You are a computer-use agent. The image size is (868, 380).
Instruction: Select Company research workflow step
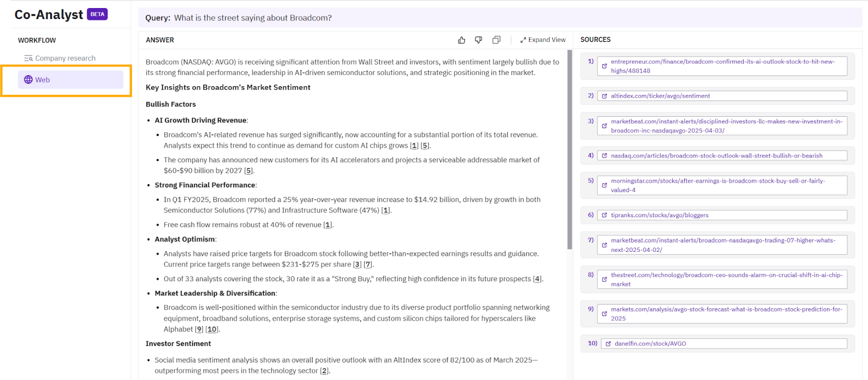click(x=60, y=58)
